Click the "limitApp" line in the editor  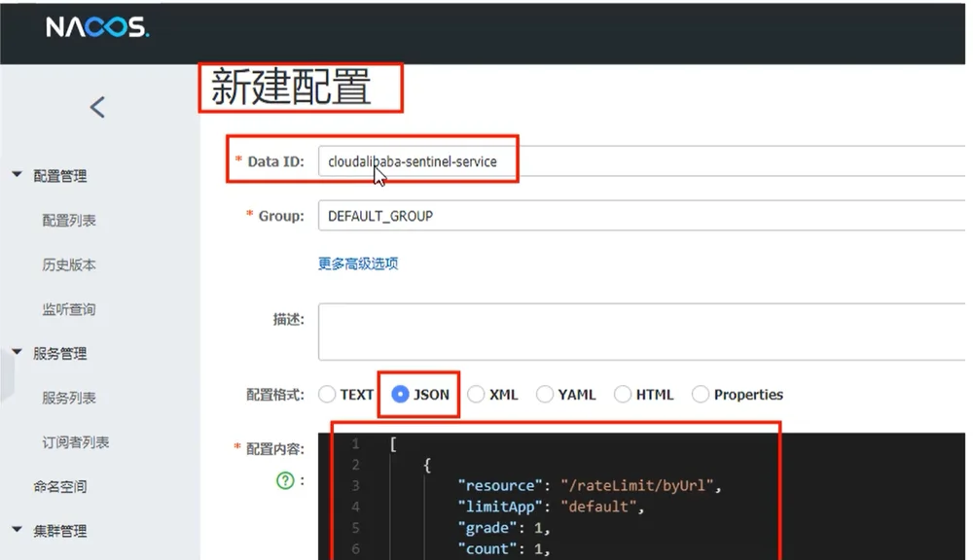click(551, 507)
